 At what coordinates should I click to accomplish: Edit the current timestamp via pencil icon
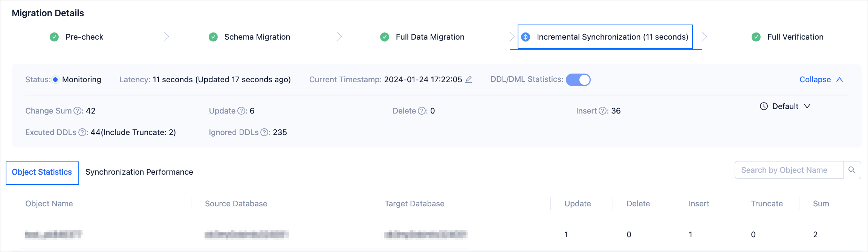point(469,80)
